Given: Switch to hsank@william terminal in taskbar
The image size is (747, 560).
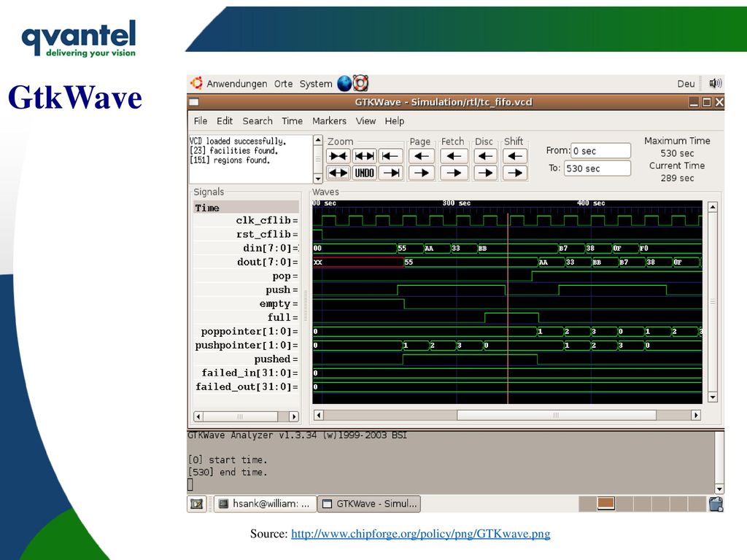Looking at the screenshot, I should point(266,504).
